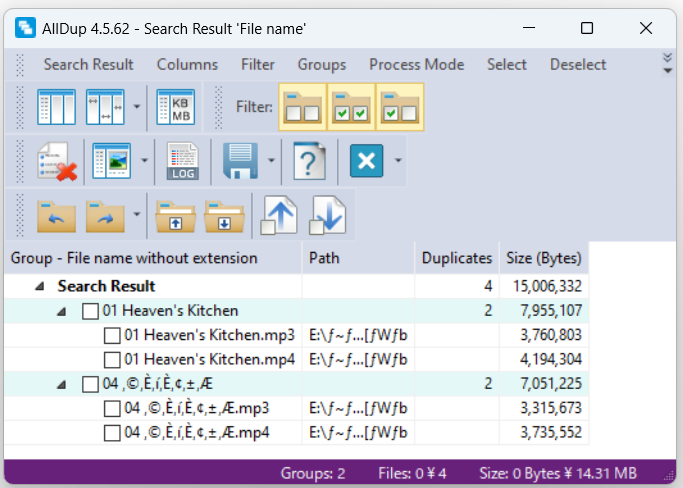Click the size value 4,194,304

pos(551,359)
